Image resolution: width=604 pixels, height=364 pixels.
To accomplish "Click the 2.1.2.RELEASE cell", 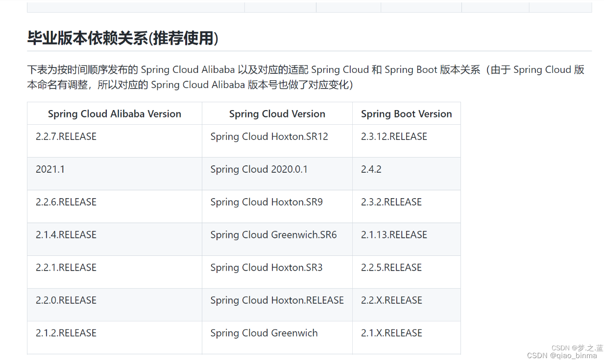I will tap(115, 338).
